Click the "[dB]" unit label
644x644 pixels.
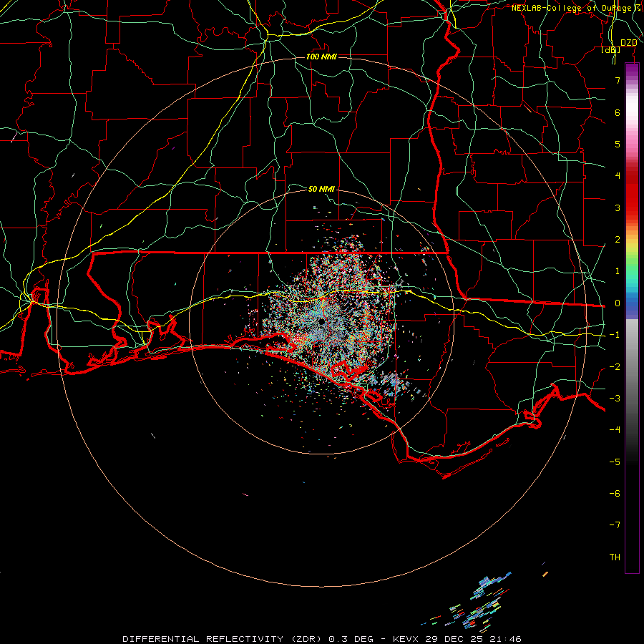click(611, 49)
